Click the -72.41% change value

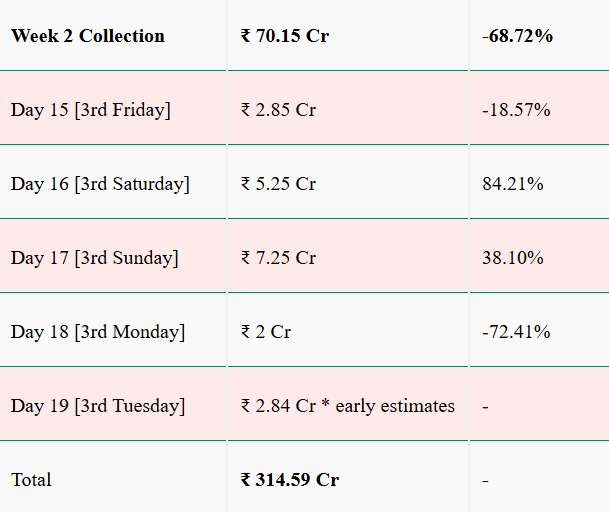tap(516, 332)
